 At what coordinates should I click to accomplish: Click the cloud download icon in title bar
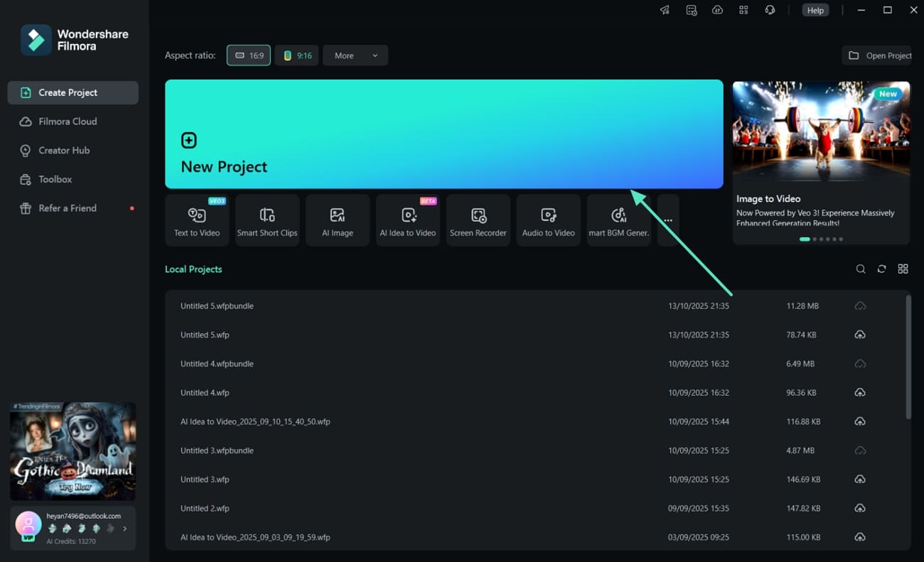pos(718,10)
